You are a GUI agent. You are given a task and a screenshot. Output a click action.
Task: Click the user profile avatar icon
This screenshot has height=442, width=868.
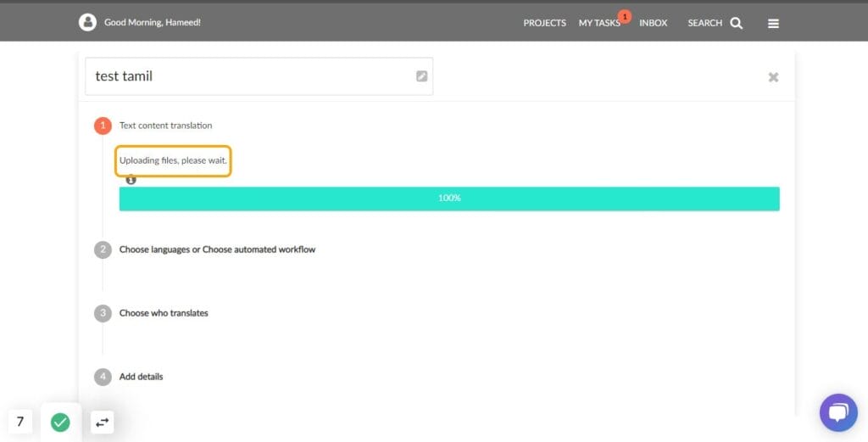pos(87,23)
